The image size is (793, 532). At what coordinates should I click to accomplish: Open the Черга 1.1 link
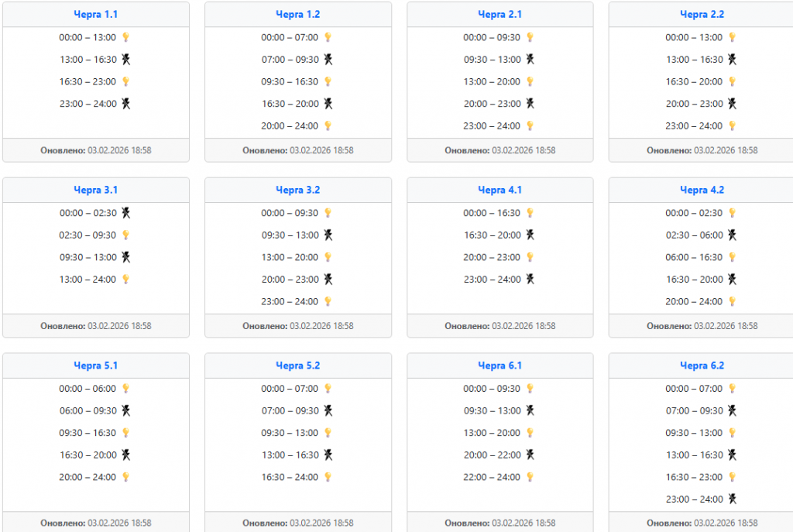coord(96,15)
